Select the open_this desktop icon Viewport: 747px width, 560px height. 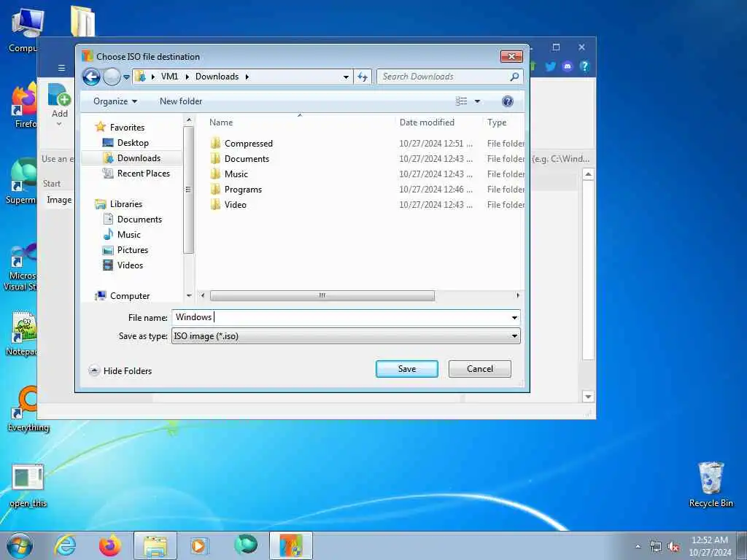click(28, 485)
